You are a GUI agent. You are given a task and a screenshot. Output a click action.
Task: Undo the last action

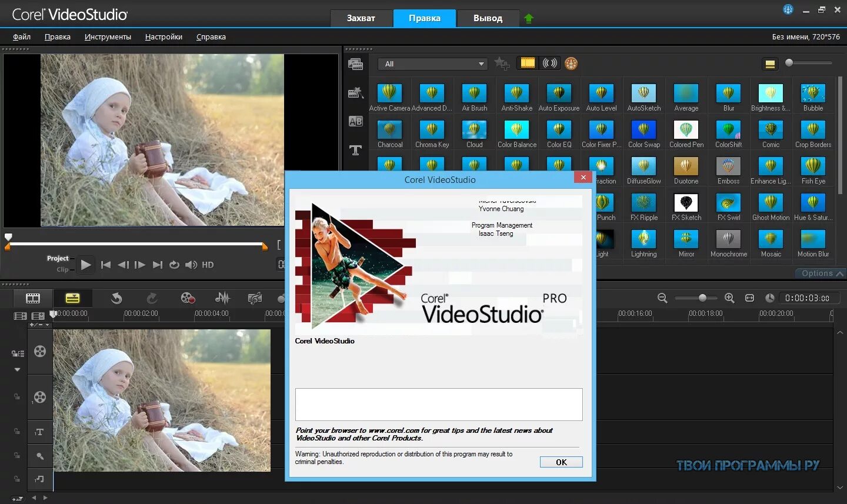[x=116, y=298]
